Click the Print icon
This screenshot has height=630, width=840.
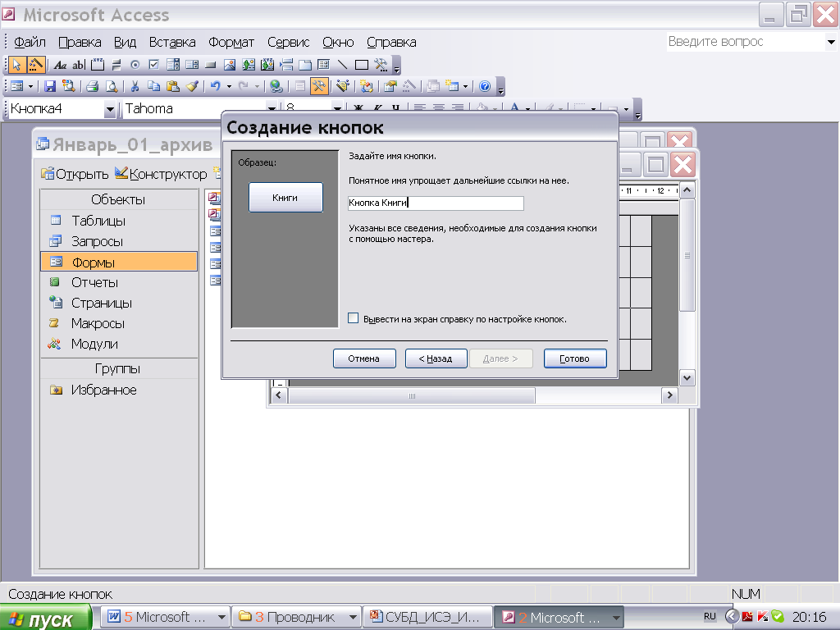(92, 86)
